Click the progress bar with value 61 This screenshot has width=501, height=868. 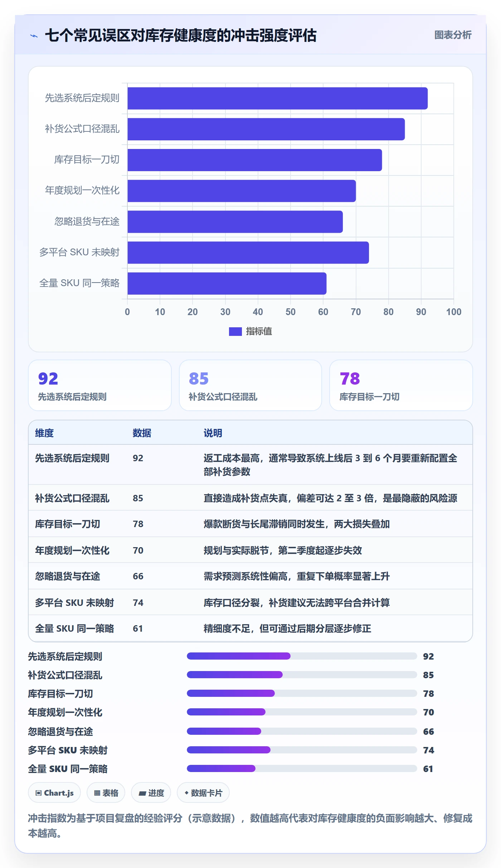click(x=302, y=768)
